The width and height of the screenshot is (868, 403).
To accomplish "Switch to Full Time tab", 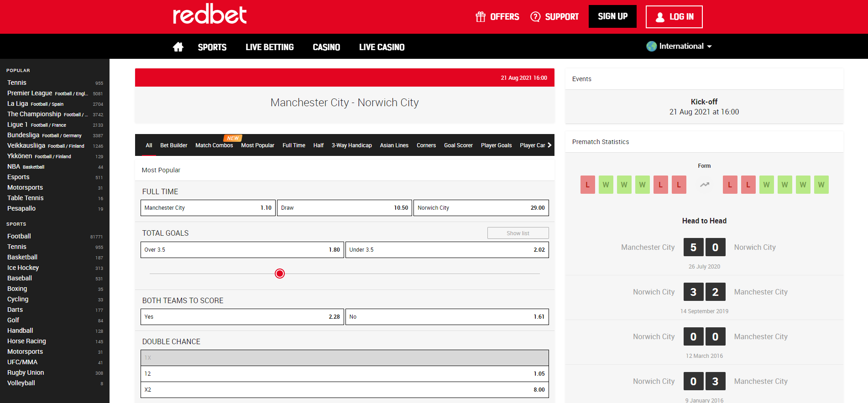I will point(294,145).
